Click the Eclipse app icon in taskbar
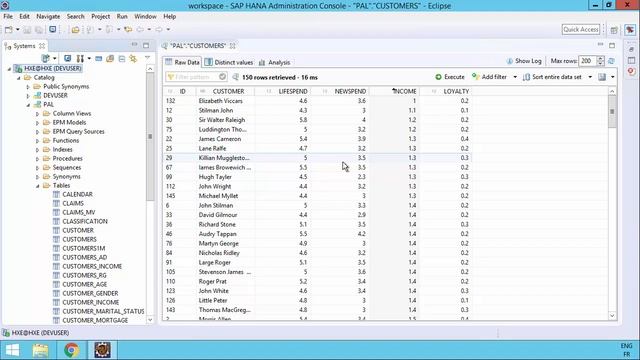Viewport: 640px width, 360px height. tap(102, 350)
